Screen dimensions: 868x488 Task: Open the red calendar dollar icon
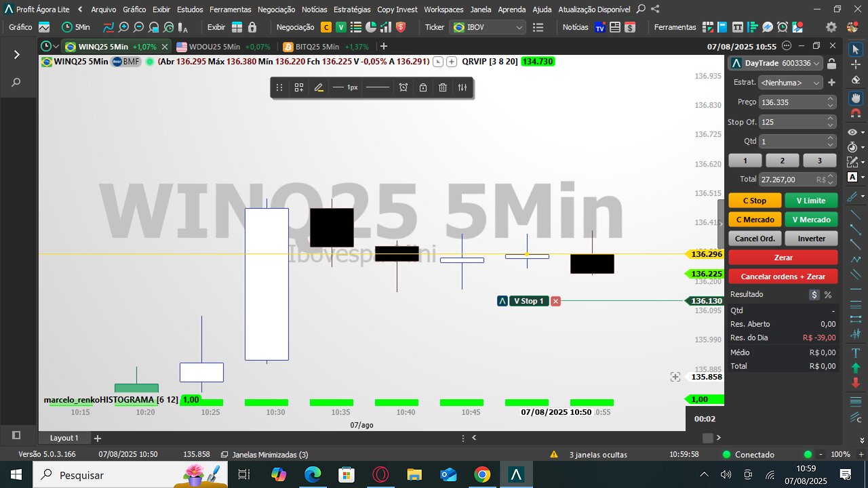click(x=630, y=27)
